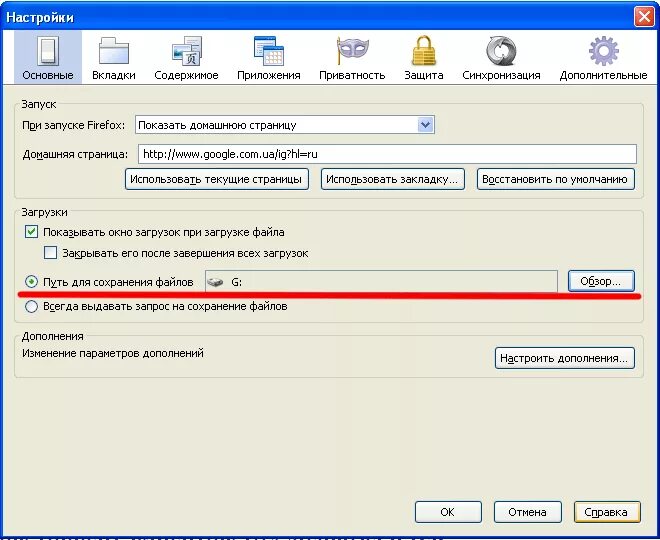Select Путь для сохранения файлов radio option

pos(31,282)
